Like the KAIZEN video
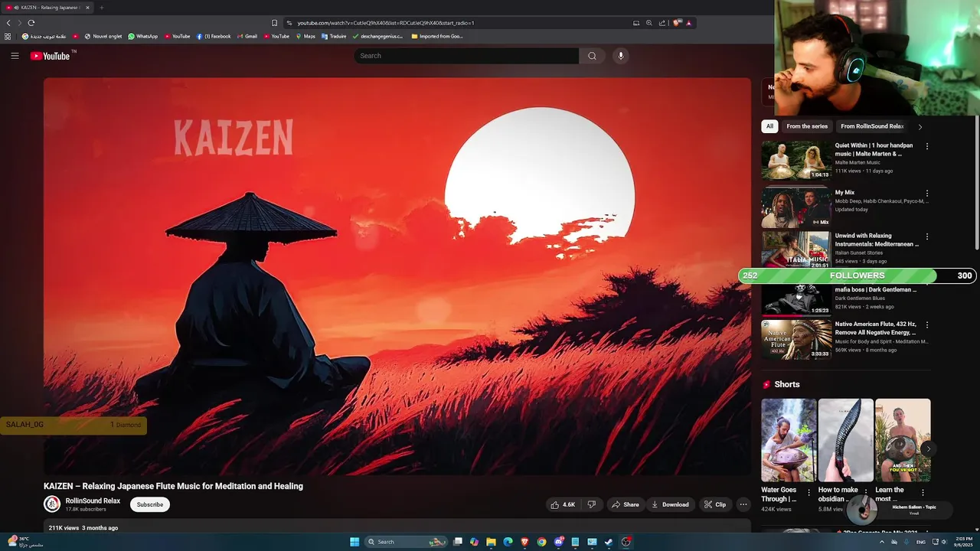 563,504
